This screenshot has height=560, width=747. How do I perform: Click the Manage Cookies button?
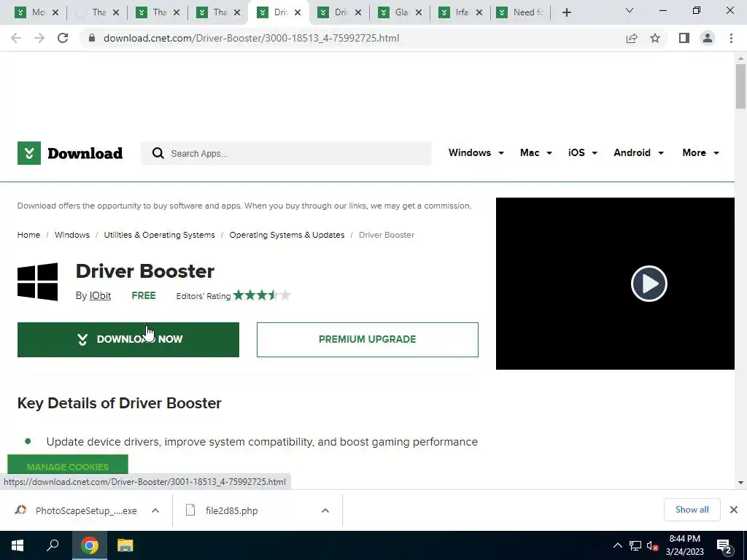coord(68,464)
